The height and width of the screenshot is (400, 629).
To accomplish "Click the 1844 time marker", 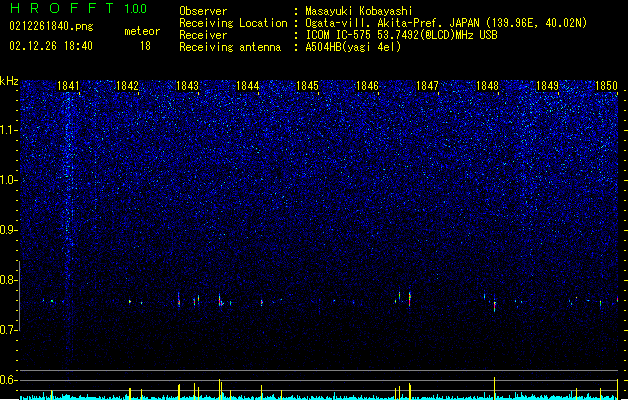I will tap(248, 86).
